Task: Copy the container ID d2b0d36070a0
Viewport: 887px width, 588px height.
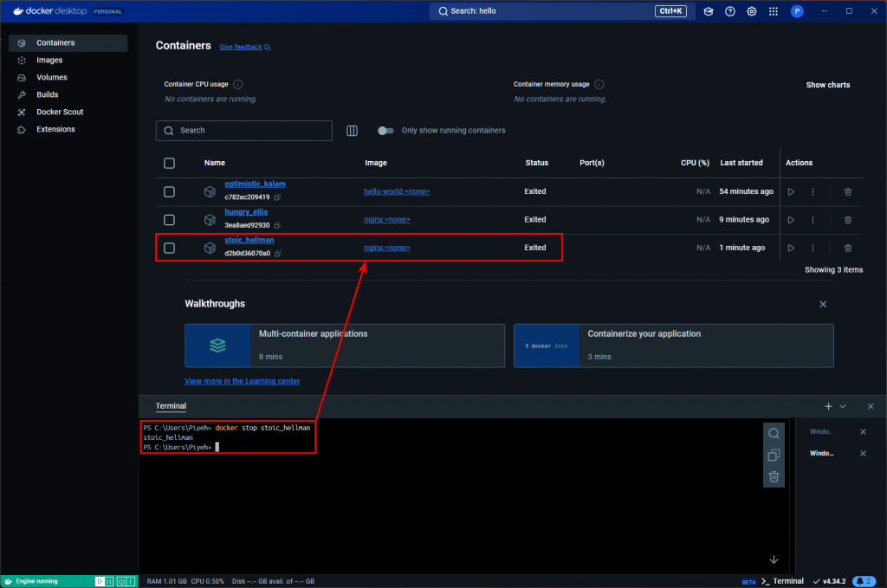Action: coord(278,253)
